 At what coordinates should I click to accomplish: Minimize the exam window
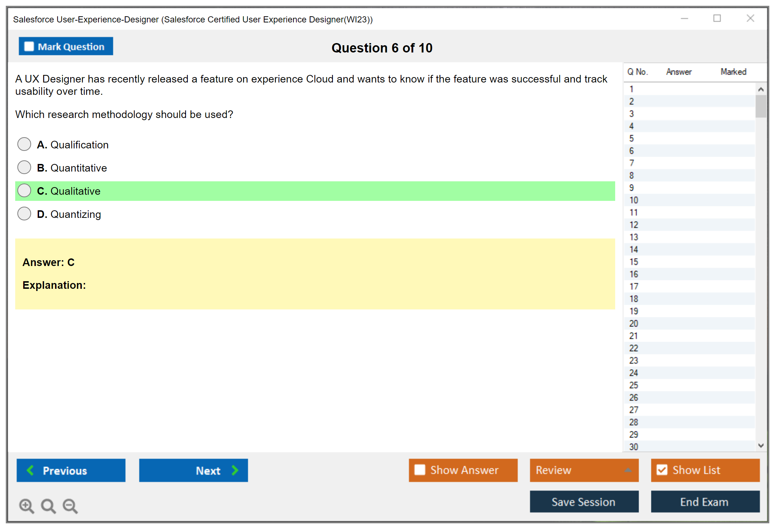[x=684, y=18]
